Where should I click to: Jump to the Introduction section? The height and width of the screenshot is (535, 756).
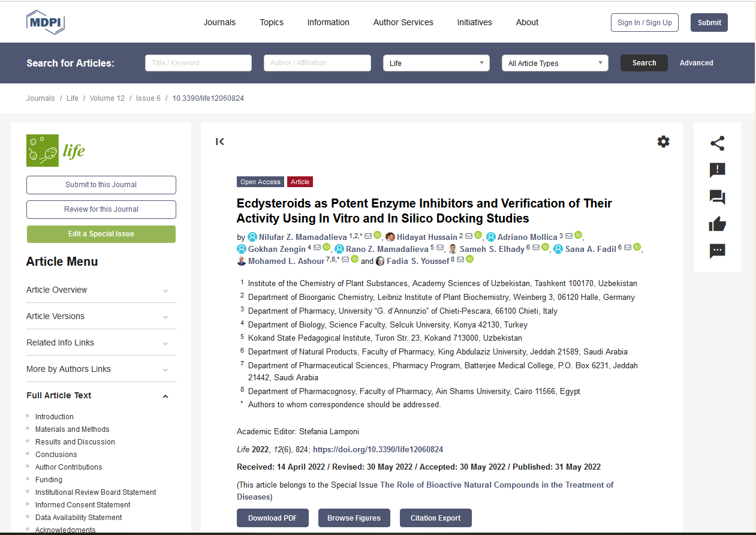click(x=55, y=417)
